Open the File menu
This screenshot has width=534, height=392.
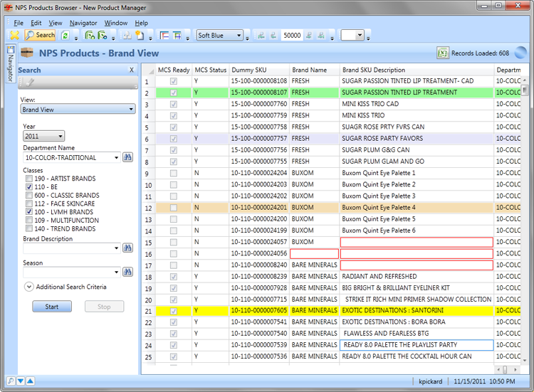(x=19, y=23)
